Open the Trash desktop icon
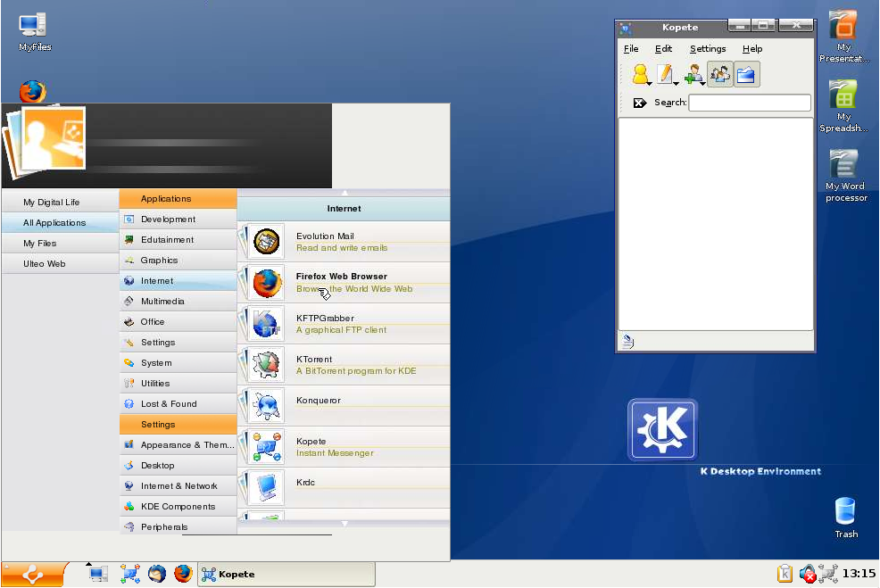Viewport: 880px width, 588px height. pos(845,518)
